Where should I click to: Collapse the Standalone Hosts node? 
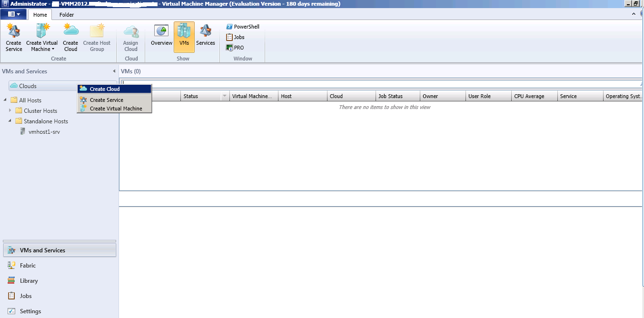point(10,121)
